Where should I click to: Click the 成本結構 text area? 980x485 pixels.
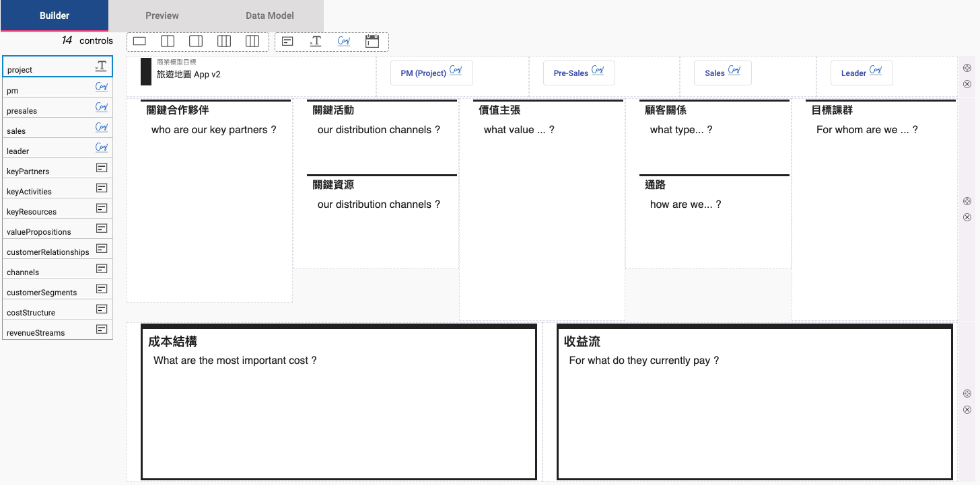[339, 402]
